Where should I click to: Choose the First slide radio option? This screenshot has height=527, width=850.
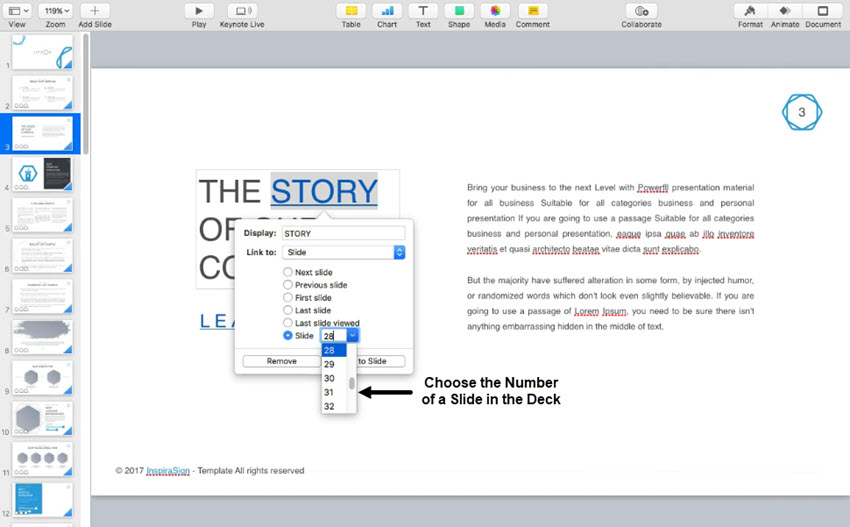(x=288, y=297)
